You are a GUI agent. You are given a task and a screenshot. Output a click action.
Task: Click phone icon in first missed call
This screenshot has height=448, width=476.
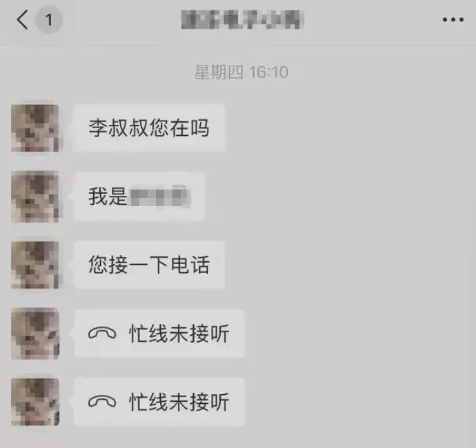click(x=102, y=334)
